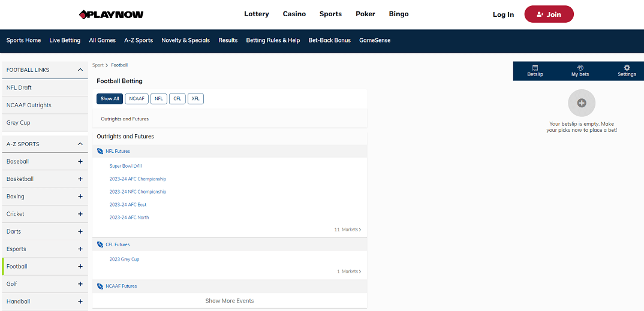Open Super Bowl LVIII market
The image size is (644, 311).
click(x=126, y=166)
